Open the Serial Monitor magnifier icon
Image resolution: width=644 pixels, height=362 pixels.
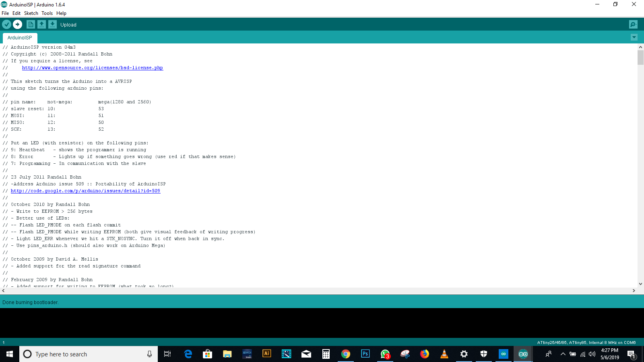(633, 25)
